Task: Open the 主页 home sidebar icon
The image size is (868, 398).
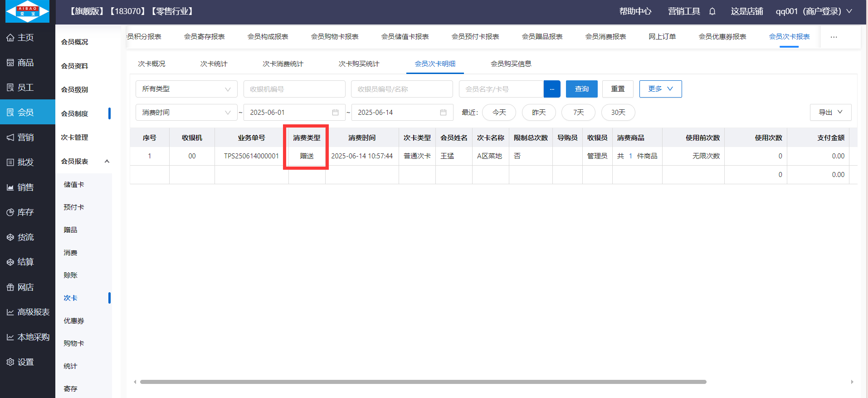Action: point(10,38)
